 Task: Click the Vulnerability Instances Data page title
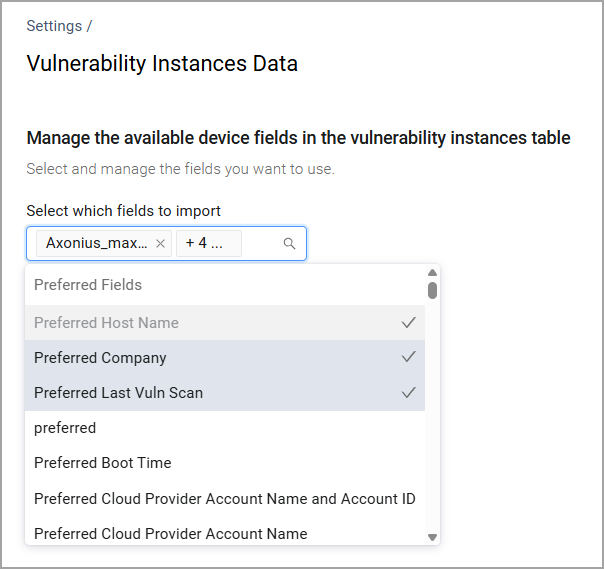[x=162, y=64]
